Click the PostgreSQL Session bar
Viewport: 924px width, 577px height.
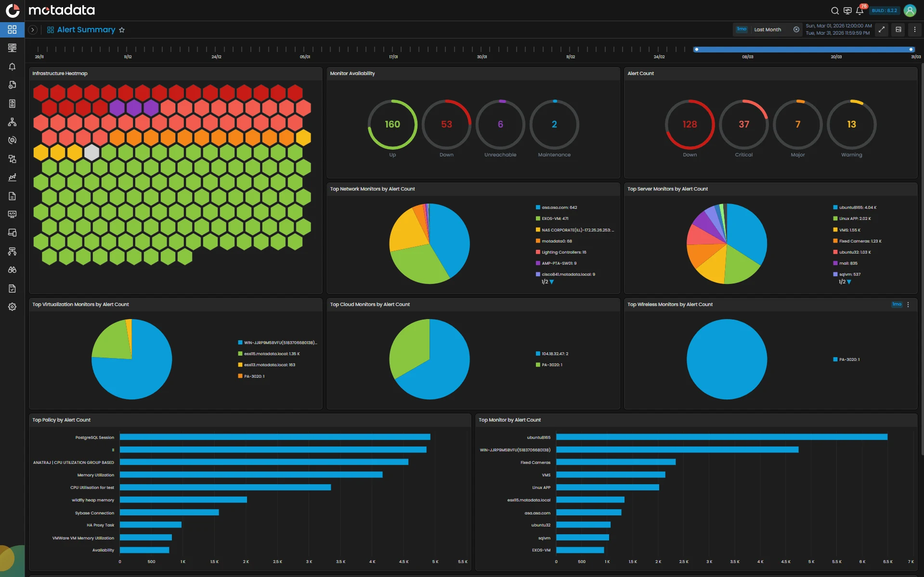point(275,437)
